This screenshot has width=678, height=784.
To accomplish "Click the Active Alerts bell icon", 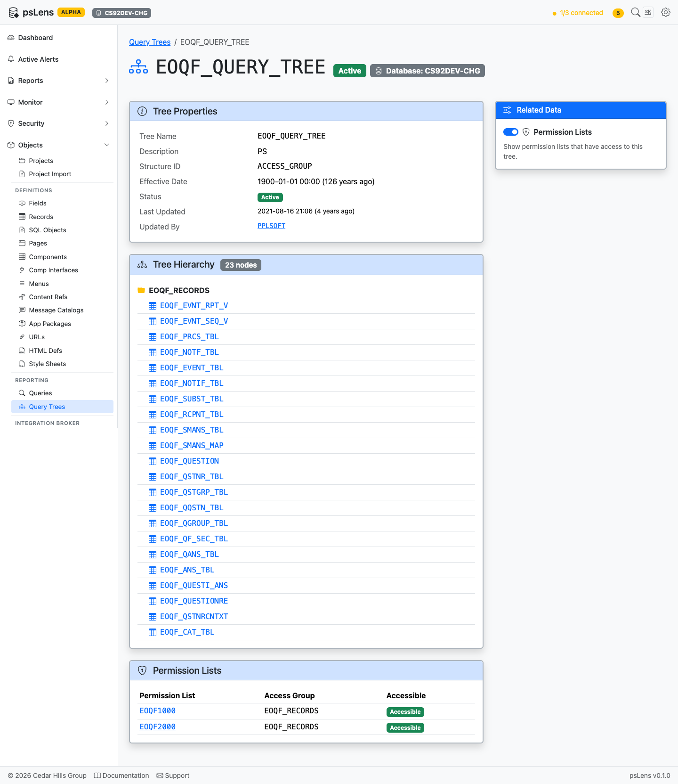I will pyautogui.click(x=11, y=59).
